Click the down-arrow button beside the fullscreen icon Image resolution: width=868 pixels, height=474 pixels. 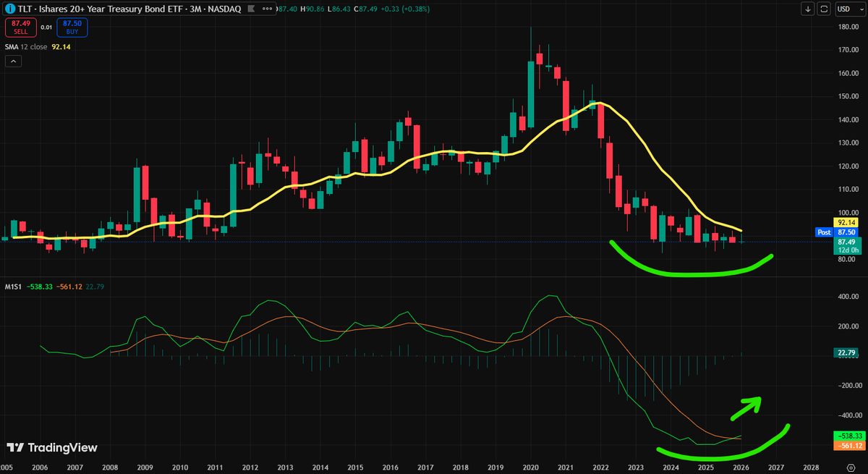[x=808, y=9]
